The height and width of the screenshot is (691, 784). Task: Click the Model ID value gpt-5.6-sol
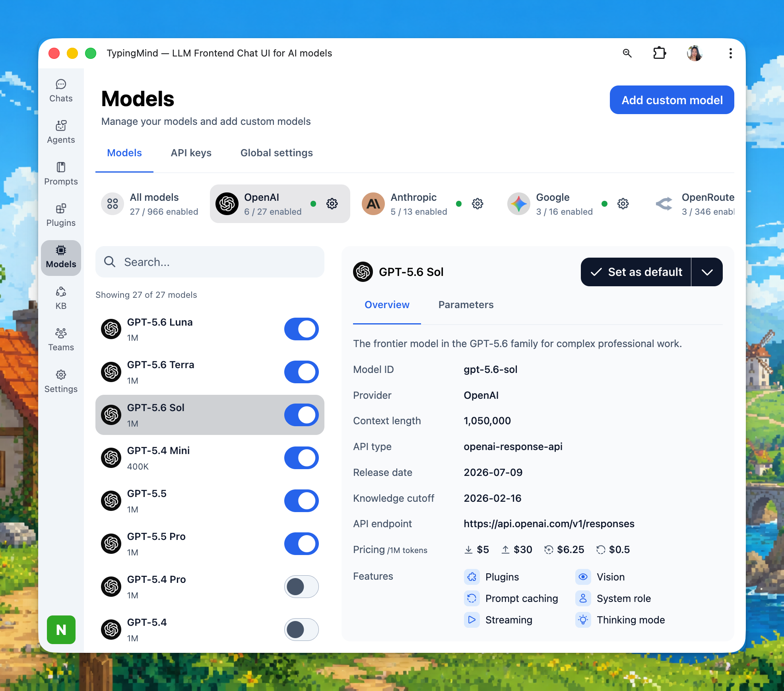(x=491, y=370)
